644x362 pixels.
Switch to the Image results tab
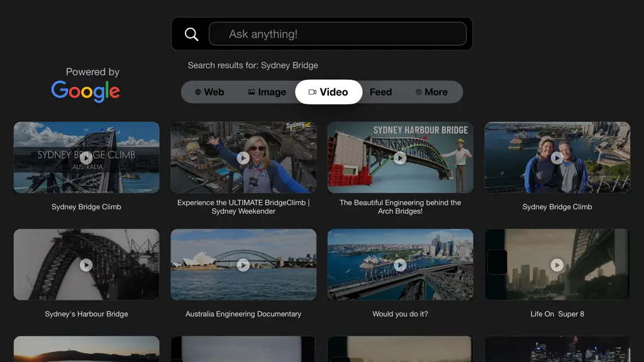[x=267, y=92]
